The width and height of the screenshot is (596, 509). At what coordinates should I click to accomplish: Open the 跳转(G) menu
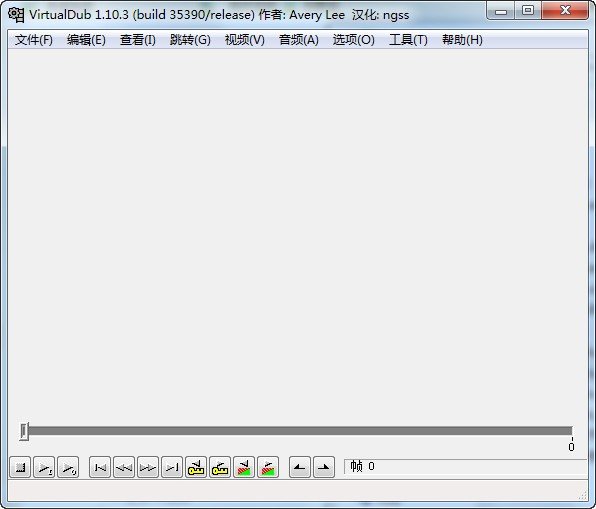coord(190,40)
